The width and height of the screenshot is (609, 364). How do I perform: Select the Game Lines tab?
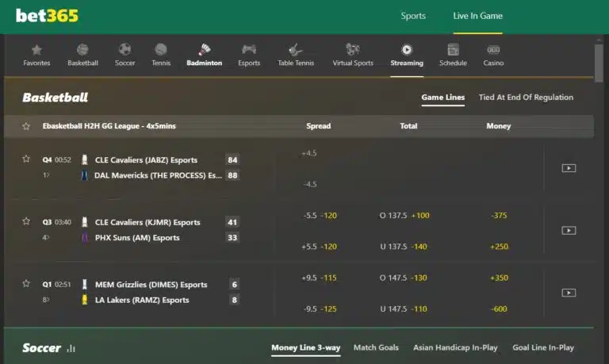coord(443,98)
